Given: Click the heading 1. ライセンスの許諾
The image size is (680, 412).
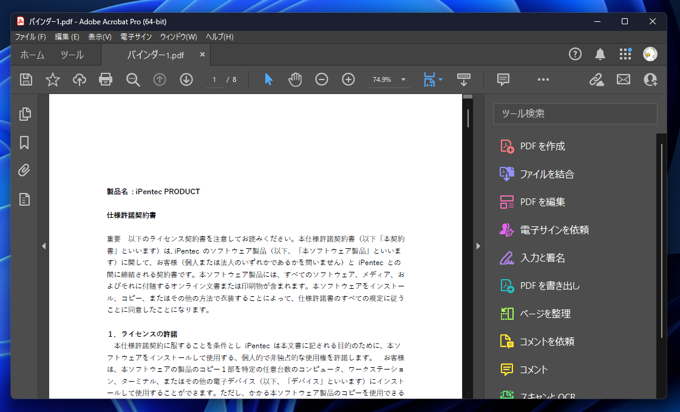Looking at the screenshot, I should click(x=143, y=334).
